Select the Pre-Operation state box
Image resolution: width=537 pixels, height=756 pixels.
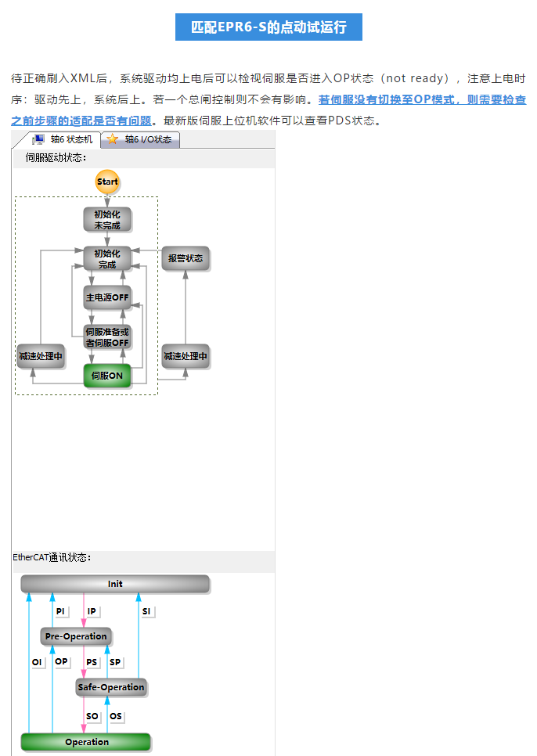tap(76, 636)
